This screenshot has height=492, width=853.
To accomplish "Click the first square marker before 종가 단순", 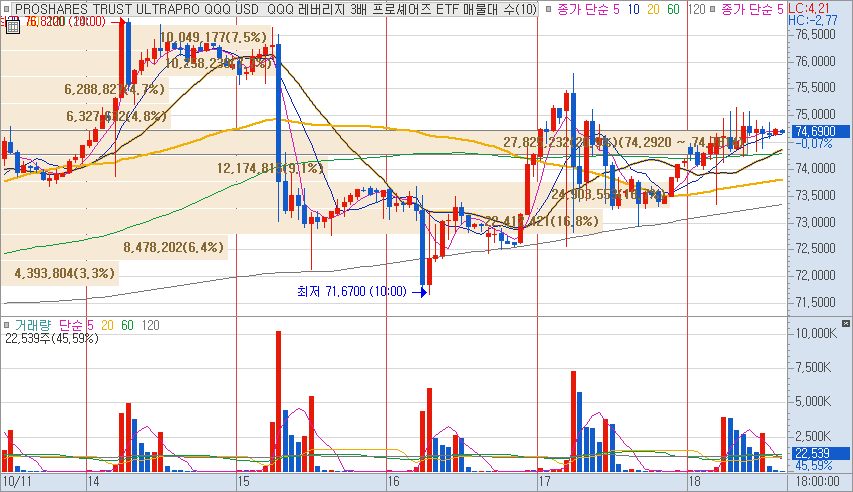I will [548, 9].
